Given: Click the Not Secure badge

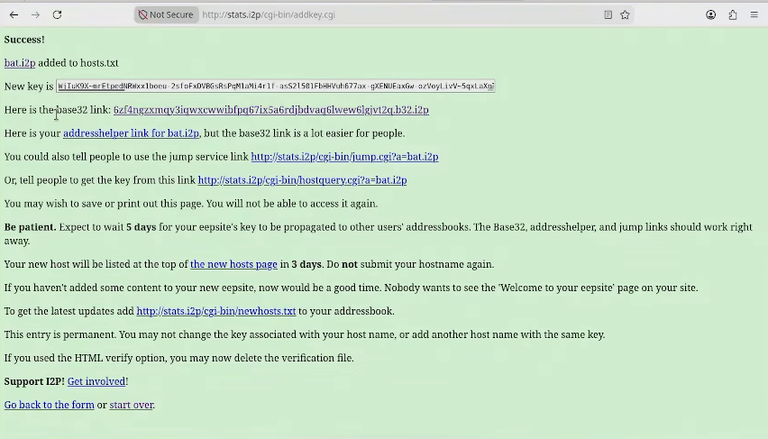Looking at the screenshot, I should (x=166, y=15).
